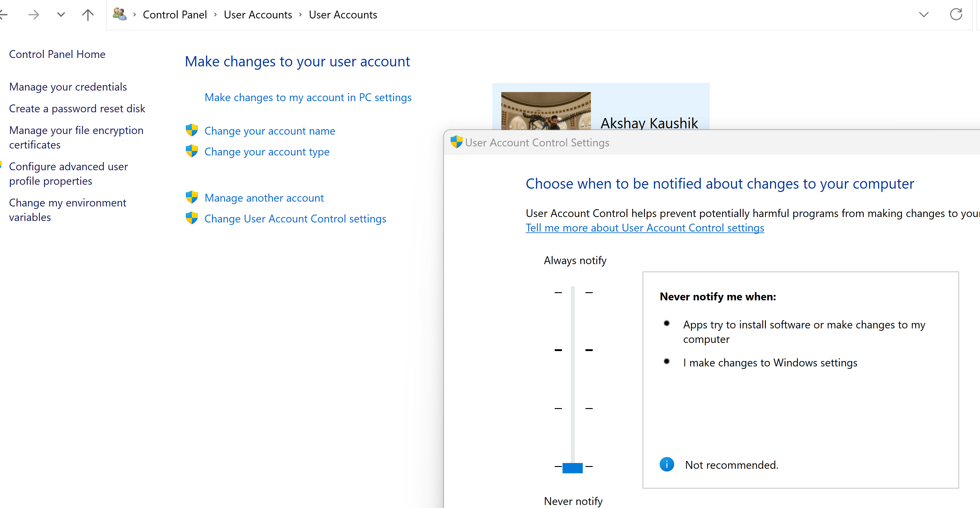Select Control Panel in the breadcrumb

click(175, 14)
